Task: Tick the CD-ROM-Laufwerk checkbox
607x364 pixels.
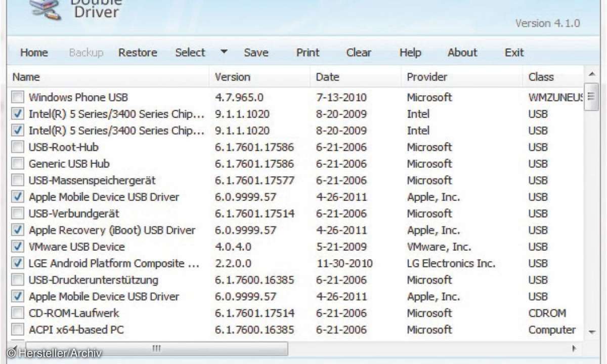Action: click(18, 313)
